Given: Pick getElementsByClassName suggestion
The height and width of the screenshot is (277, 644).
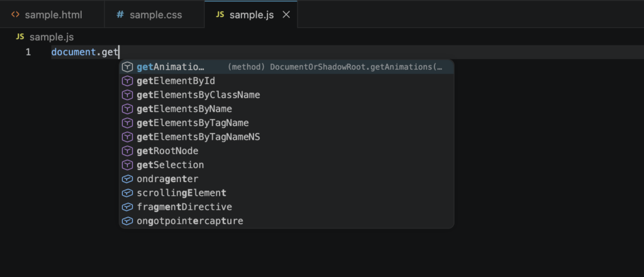Looking at the screenshot, I should click(x=198, y=94).
